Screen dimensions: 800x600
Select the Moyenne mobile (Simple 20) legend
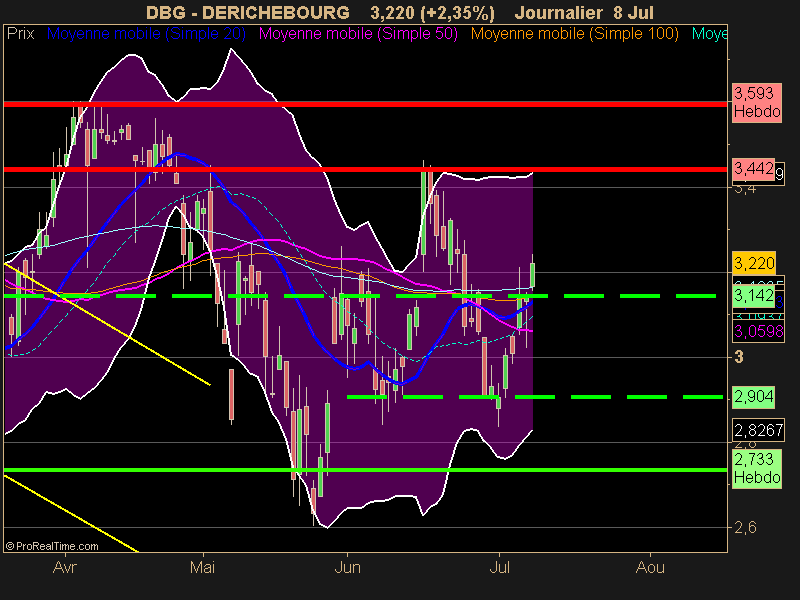point(146,34)
